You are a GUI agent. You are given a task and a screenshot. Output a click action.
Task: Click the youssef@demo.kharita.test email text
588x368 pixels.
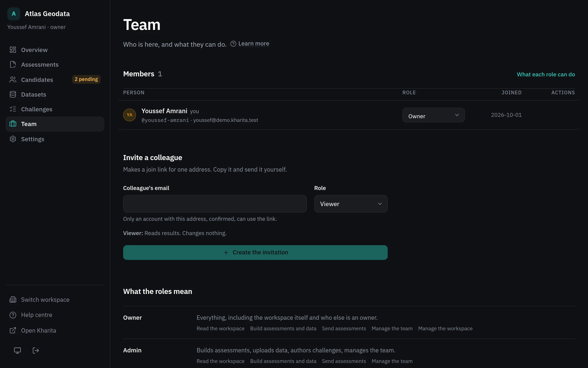pyautogui.click(x=226, y=120)
